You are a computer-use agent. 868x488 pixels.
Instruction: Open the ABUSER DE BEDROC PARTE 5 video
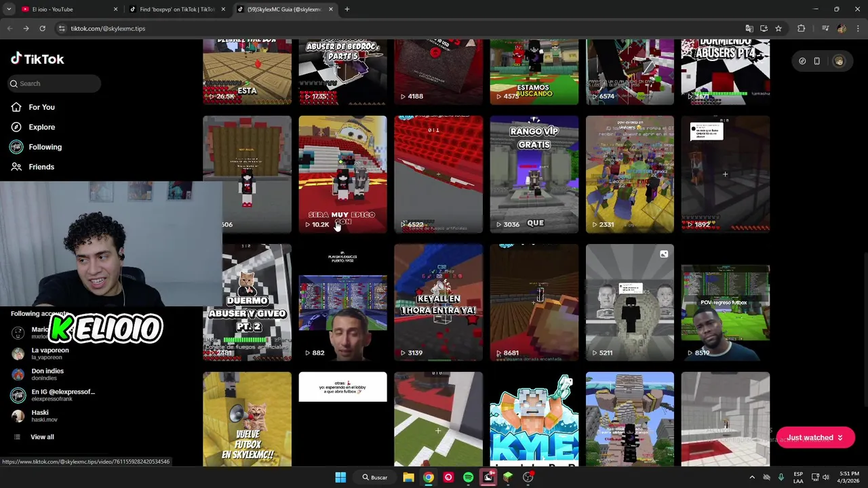coord(342,72)
